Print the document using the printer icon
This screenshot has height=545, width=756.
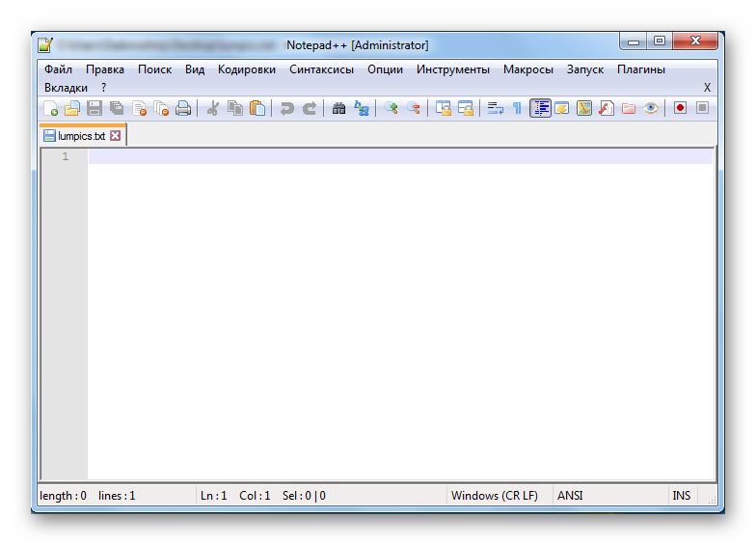183,108
